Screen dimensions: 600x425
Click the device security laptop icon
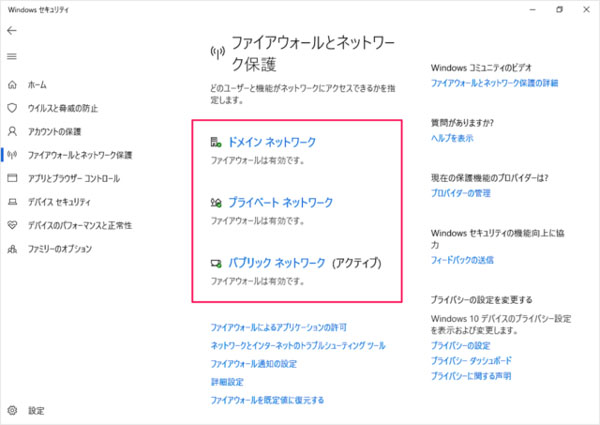(x=12, y=202)
